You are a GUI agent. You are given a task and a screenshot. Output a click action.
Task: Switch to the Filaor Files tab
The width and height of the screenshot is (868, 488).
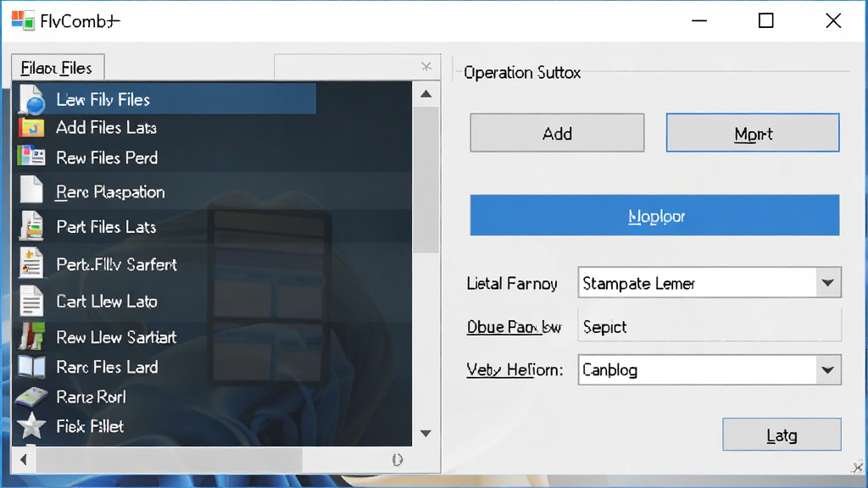pos(58,68)
